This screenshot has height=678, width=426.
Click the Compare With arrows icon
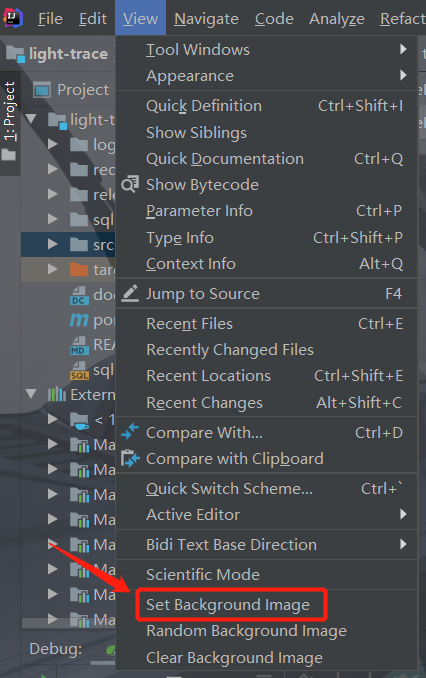coord(130,432)
